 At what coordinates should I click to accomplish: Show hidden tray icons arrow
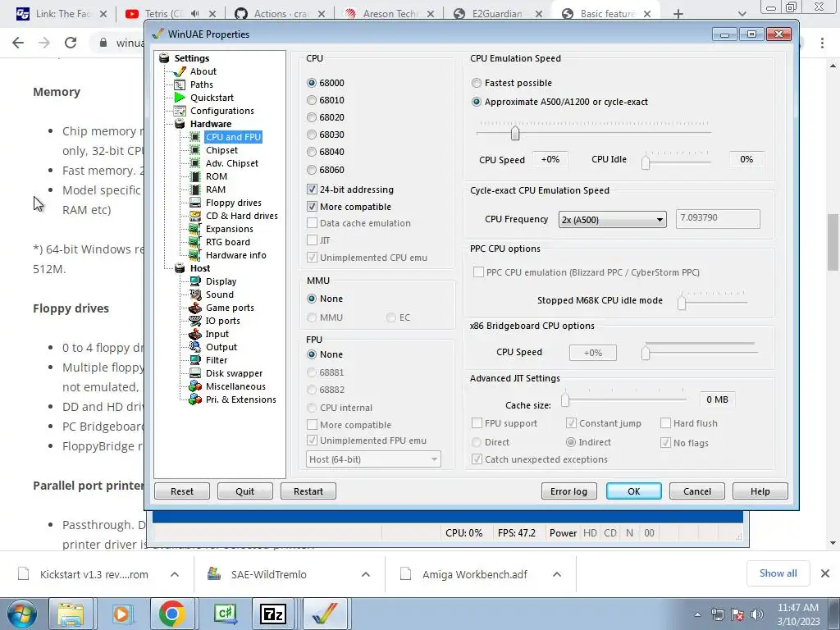(697, 614)
